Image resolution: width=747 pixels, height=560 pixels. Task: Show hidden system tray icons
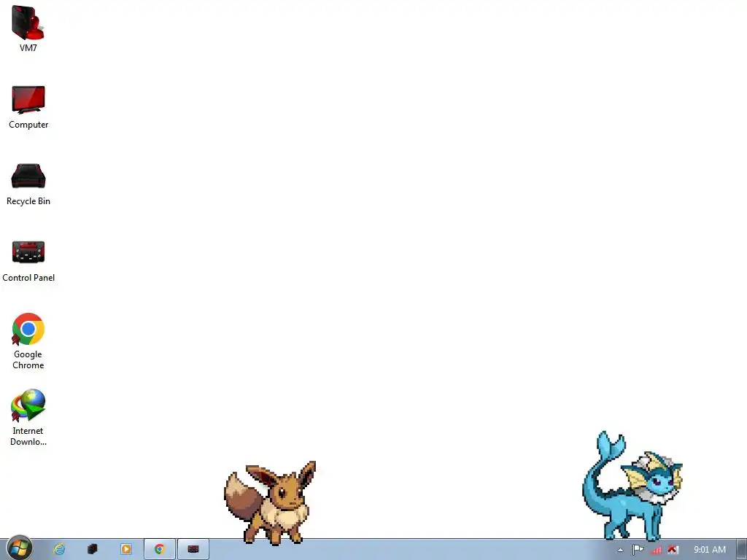(x=620, y=550)
